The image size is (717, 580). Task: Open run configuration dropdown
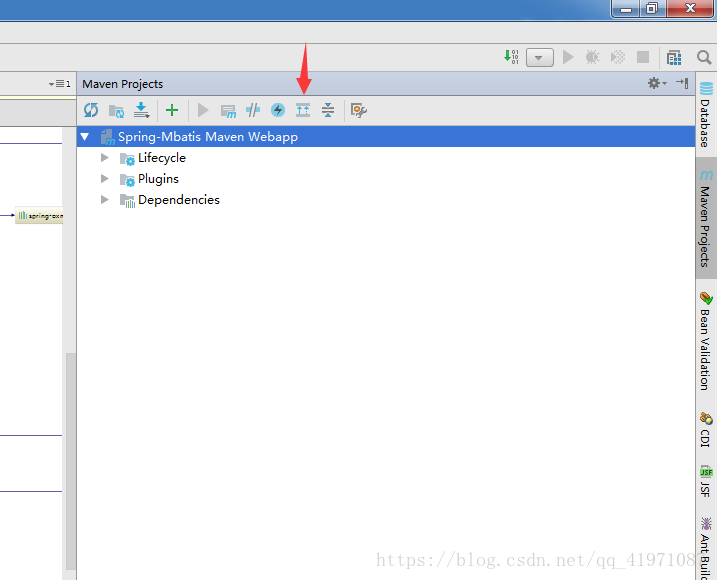click(540, 58)
